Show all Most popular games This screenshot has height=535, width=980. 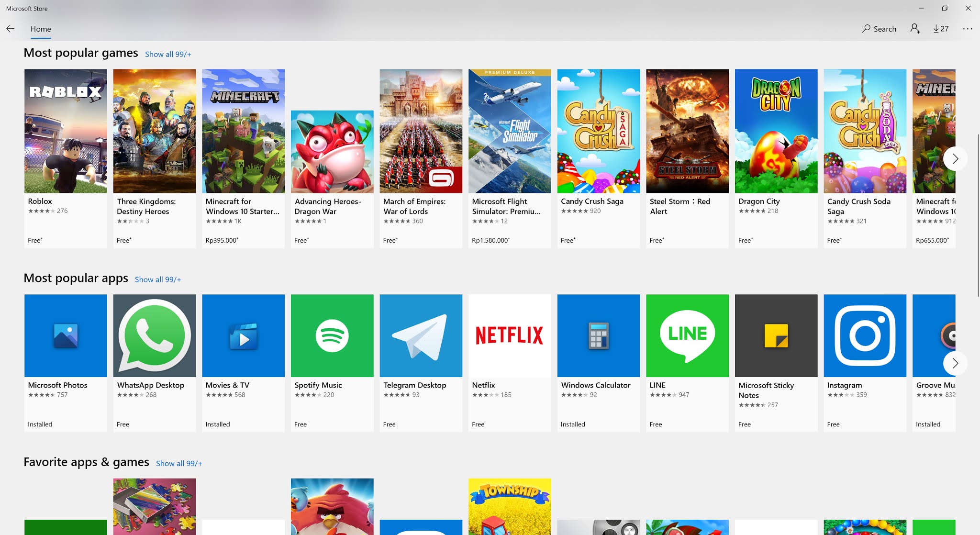[168, 54]
